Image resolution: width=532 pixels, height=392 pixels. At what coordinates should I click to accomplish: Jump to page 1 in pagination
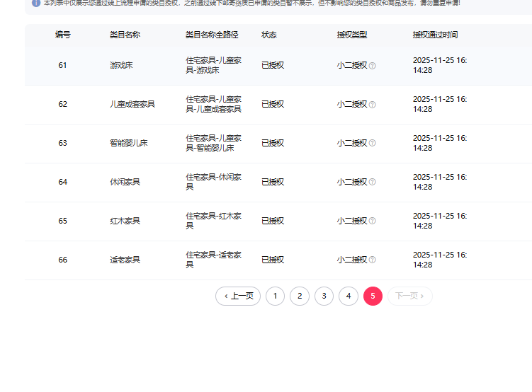(x=275, y=296)
